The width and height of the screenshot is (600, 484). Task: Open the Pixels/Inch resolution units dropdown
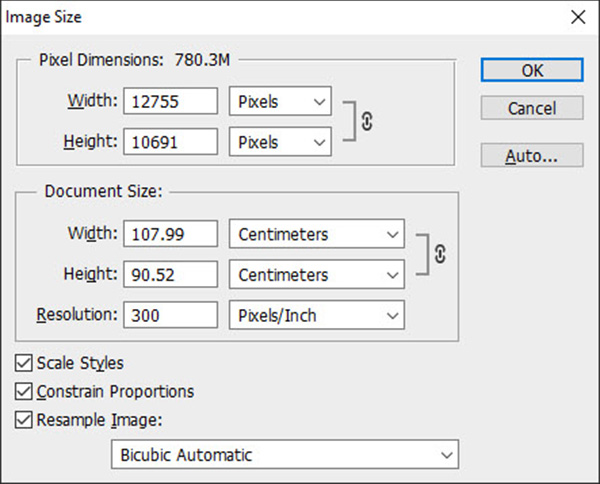(317, 315)
